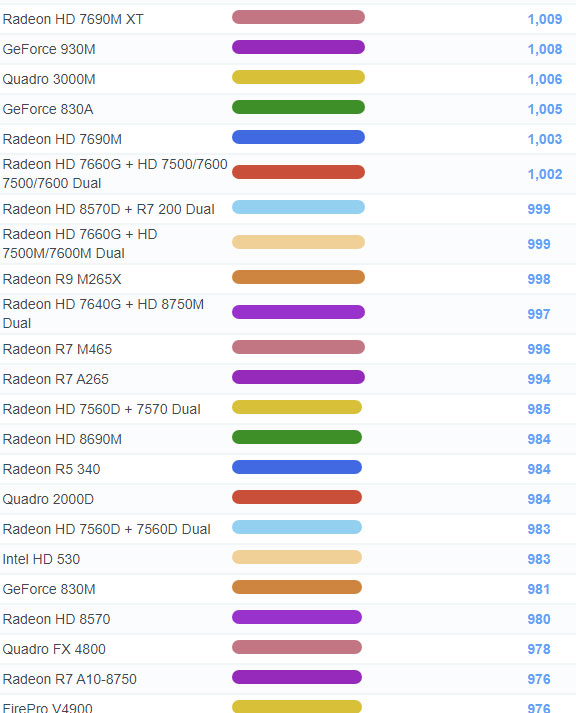Open the Quadro FX 4800 entry

(54, 649)
